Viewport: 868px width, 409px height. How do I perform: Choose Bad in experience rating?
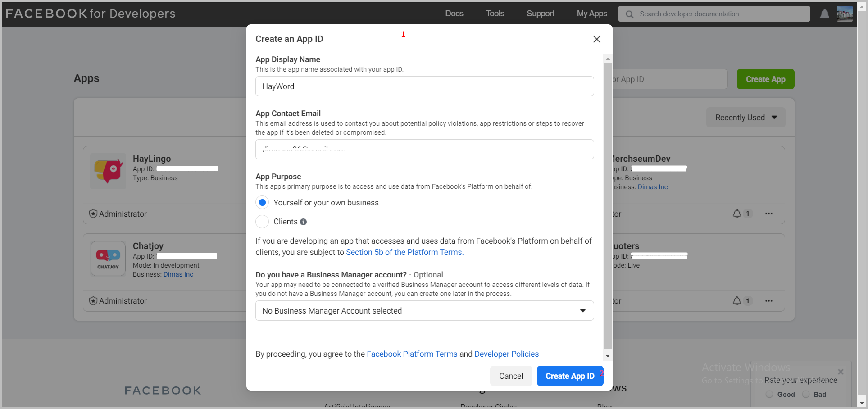click(806, 394)
